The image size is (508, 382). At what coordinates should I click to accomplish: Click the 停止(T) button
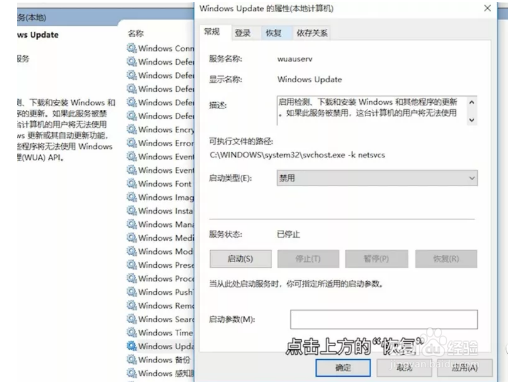click(308, 259)
